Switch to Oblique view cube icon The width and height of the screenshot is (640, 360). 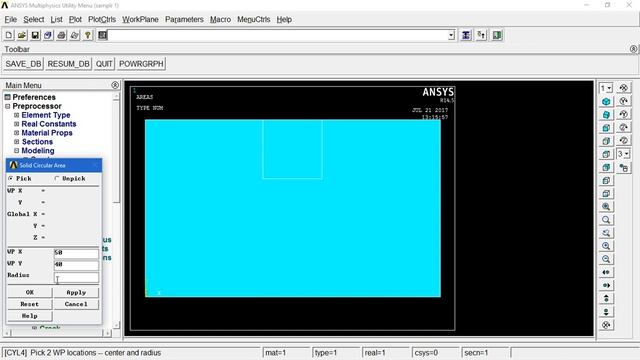pyautogui.click(x=606, y=115)
